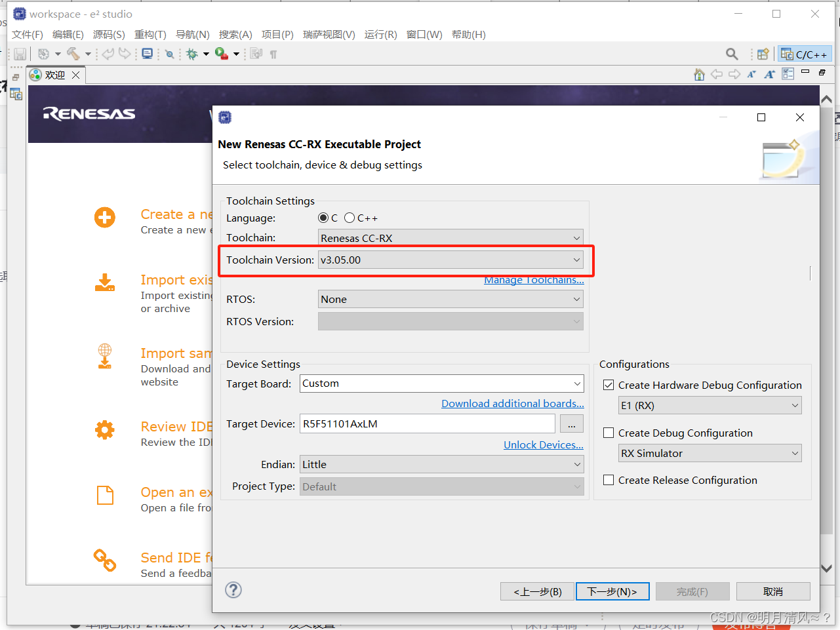Click the welcome page scroll up arrow

[x=826, y=99]
